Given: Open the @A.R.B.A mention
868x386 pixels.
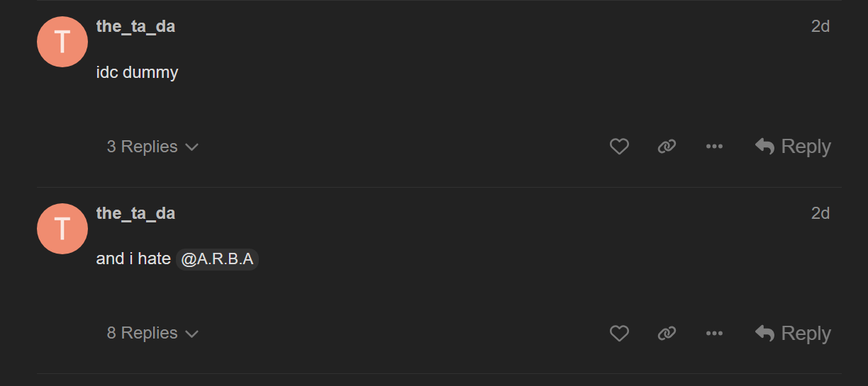Looking at the screenshot, I should (x=217, y=259).
